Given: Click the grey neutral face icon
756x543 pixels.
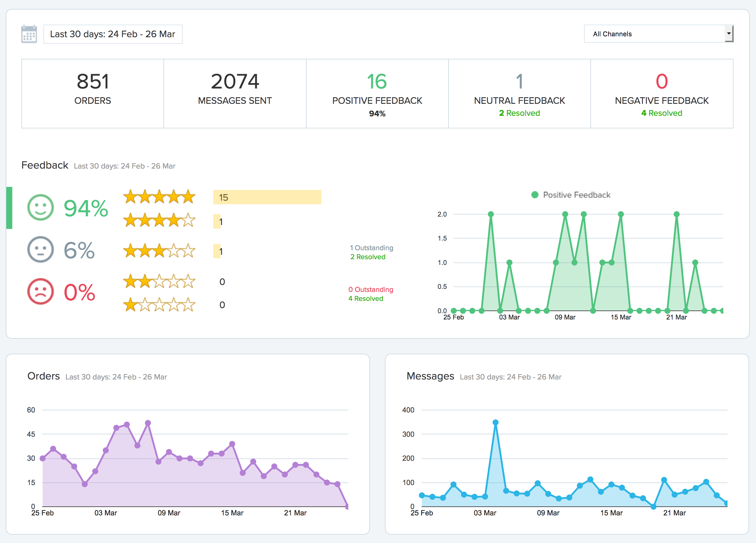Looking at the screenshot, I should coord(40,250).
